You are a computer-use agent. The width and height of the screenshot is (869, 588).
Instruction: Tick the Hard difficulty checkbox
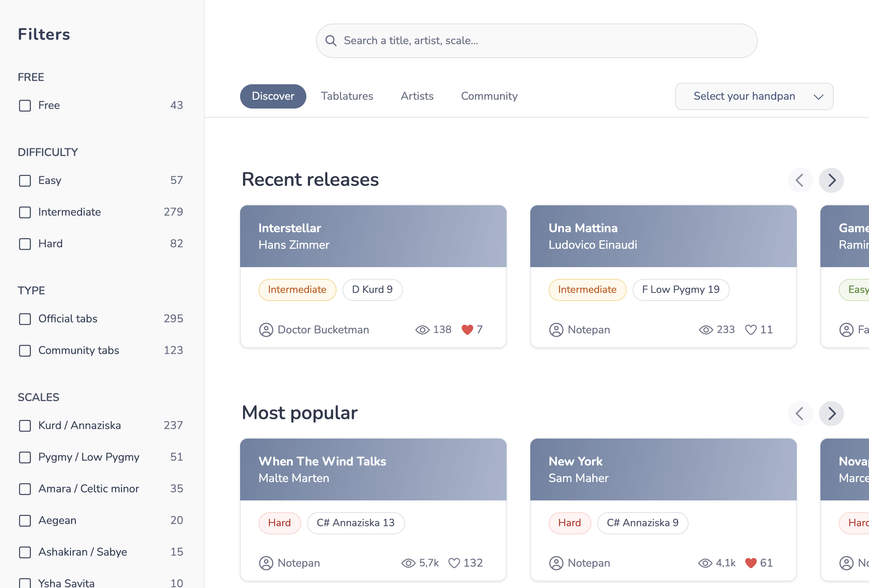[25, 244]
